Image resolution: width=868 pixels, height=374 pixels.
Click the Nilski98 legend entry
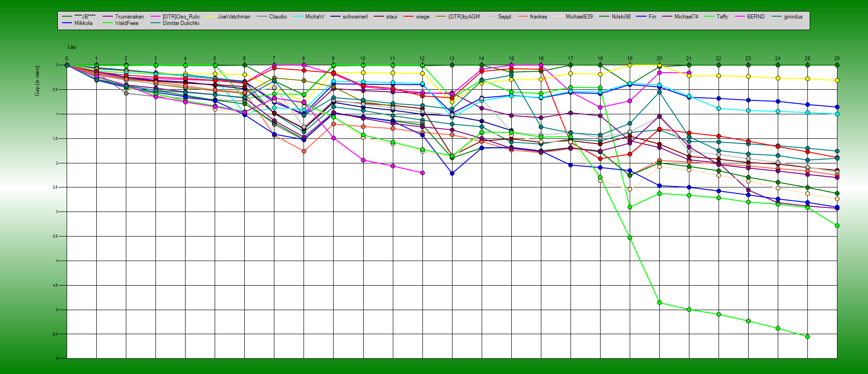(621, 17)
